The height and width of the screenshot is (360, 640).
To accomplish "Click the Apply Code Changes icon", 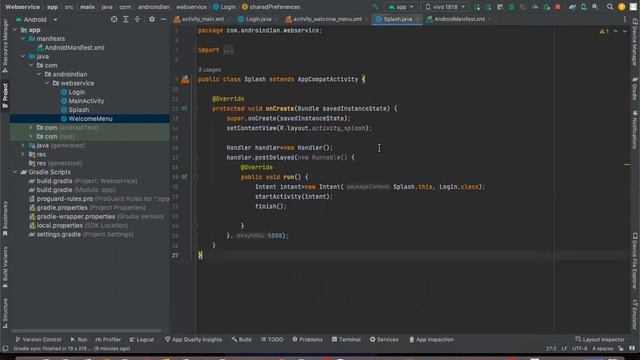I will [x=500, y=7].
